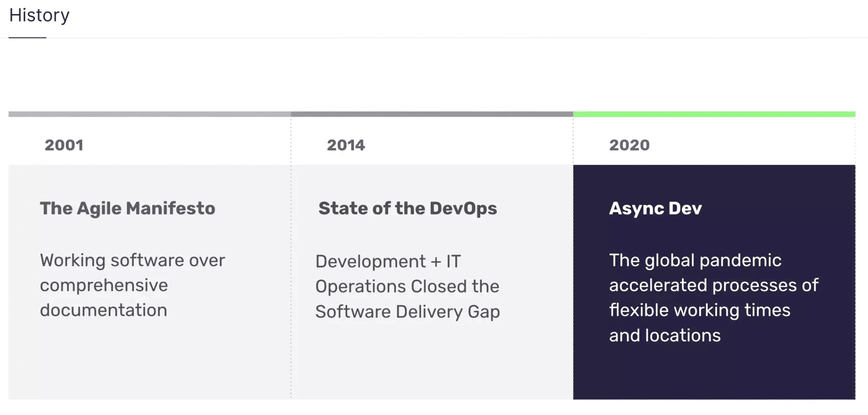Select the dark Async Dev panel background
Image resolution: width=868 pixels, height=415 pixels.
(717, 372)
